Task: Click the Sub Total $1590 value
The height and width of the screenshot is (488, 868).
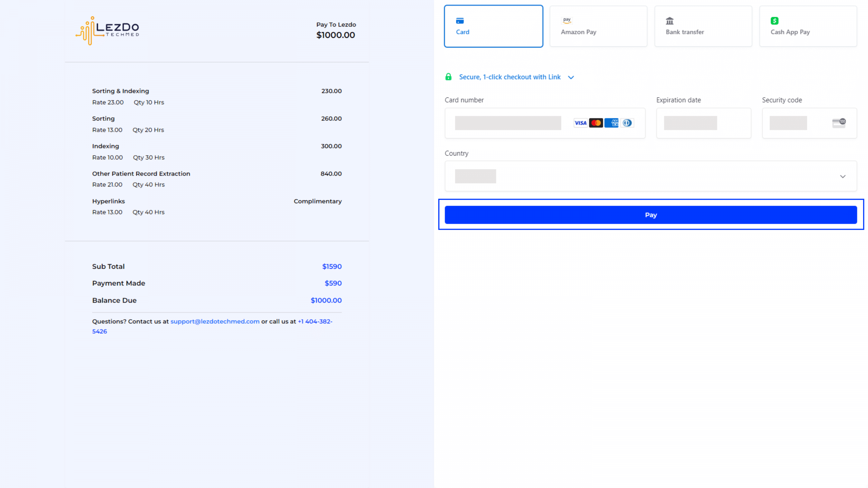Action: click(x=332, y=266)
